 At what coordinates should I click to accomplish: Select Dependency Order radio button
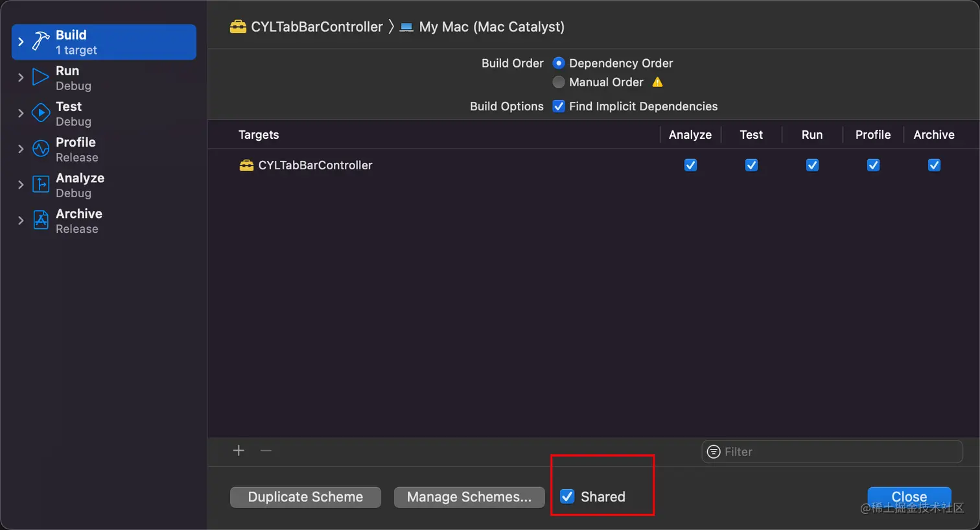[559, 63]
